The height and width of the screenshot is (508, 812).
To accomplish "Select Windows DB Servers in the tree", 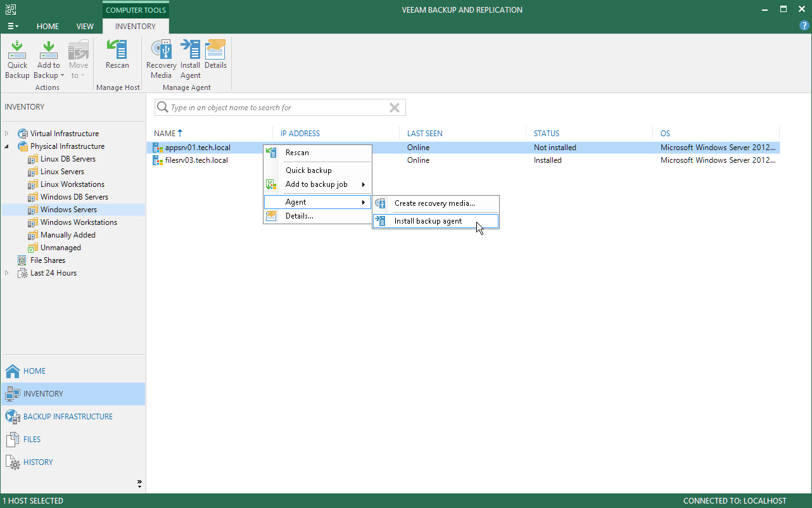I will 74,197.
